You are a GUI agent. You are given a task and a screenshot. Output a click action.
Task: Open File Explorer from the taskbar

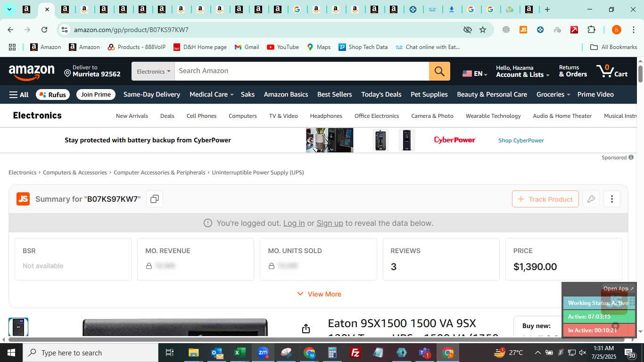(x=194, y=353)
